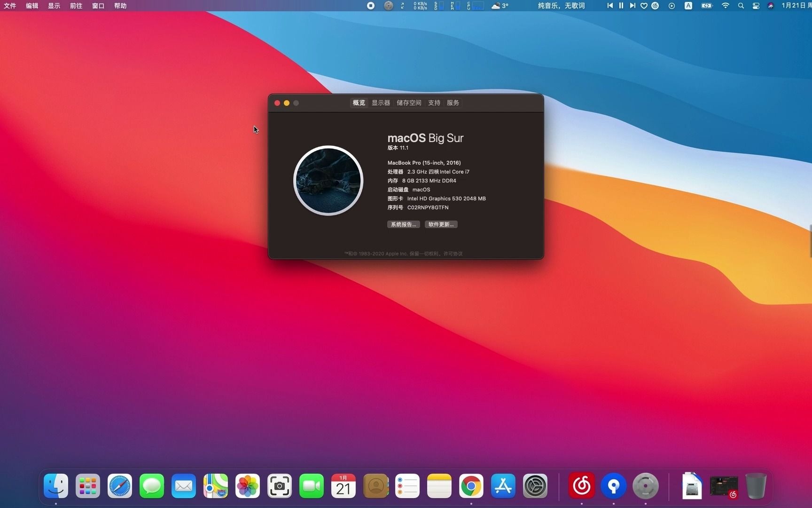Open the Messages app in Dock
Image resolution: width=812 pixels, height=508 pixels.
tap(152, 486)
